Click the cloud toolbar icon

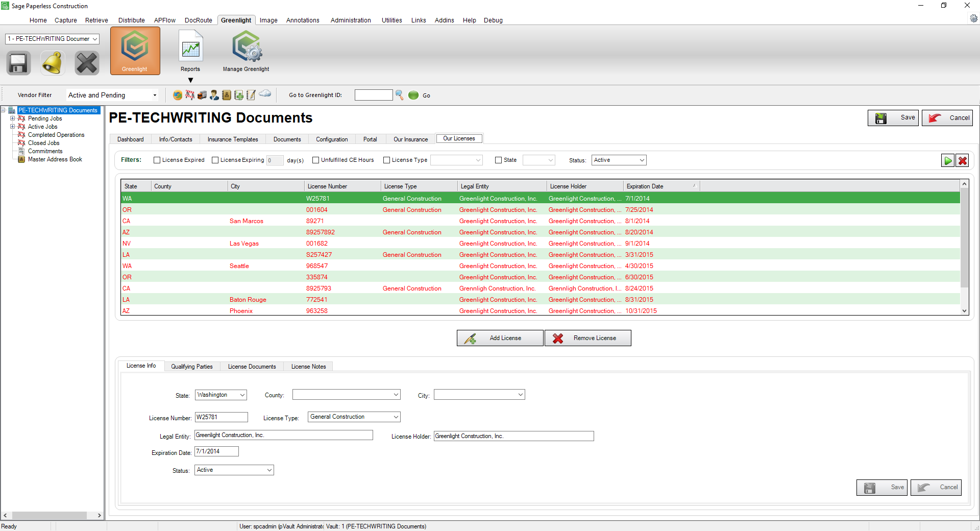coord(265,93)
